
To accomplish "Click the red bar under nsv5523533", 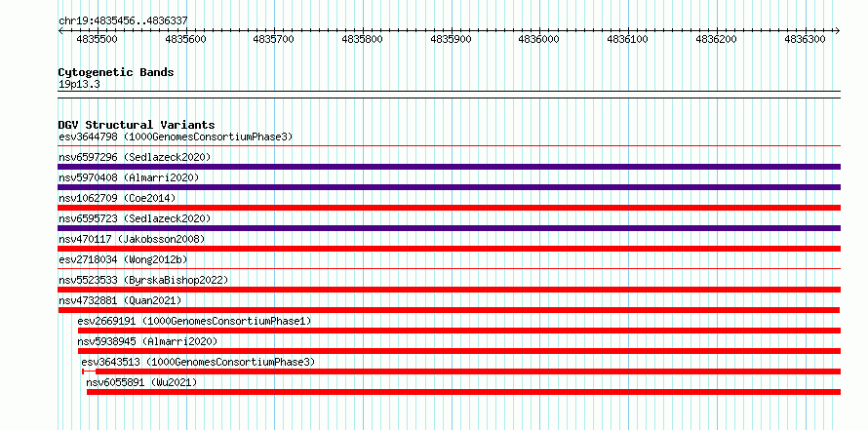I will coord(449,290).
